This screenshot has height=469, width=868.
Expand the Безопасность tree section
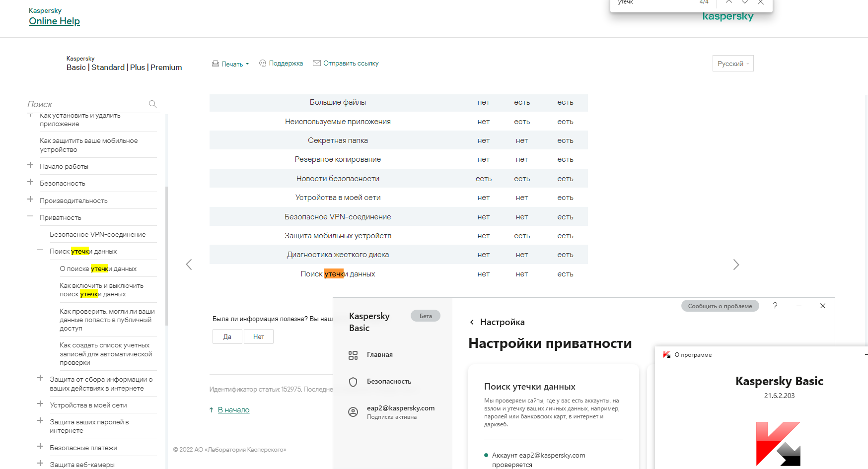(30, 182)
